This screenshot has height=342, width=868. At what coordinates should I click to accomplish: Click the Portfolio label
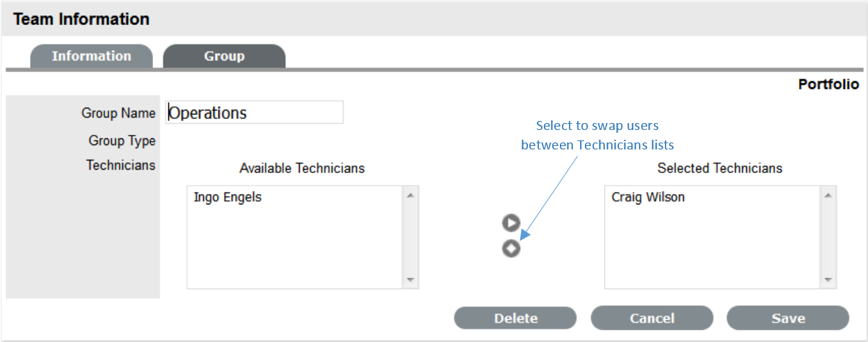pos(828,84)
